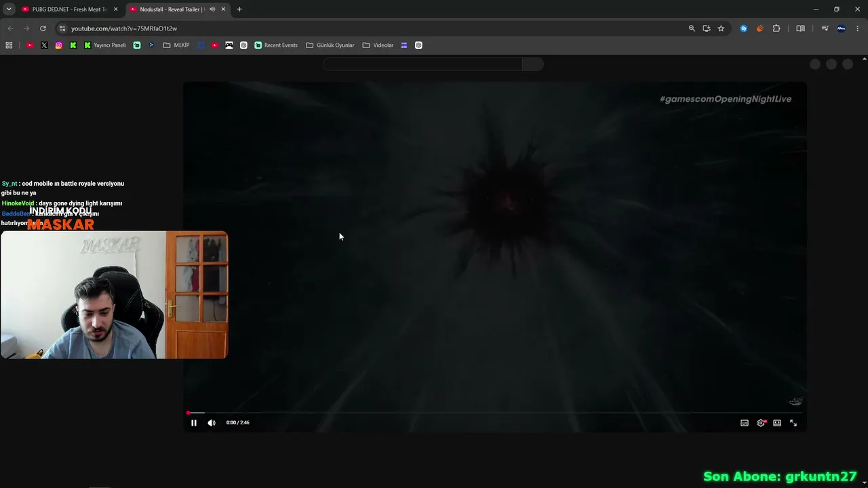
Task: Select the Nodusfall Reveal Trailer tab
Action: 172,9
